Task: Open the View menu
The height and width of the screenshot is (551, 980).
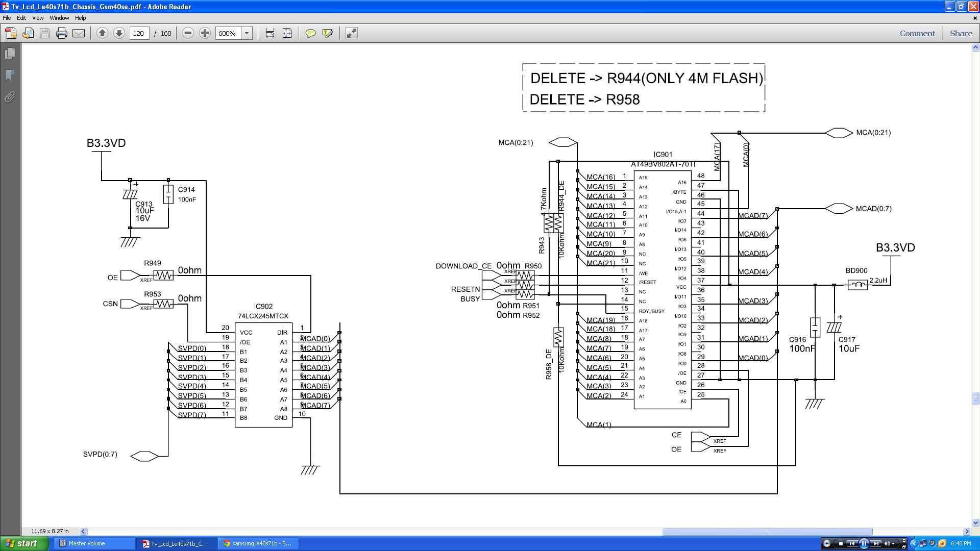Action: (x=38, y=18)
